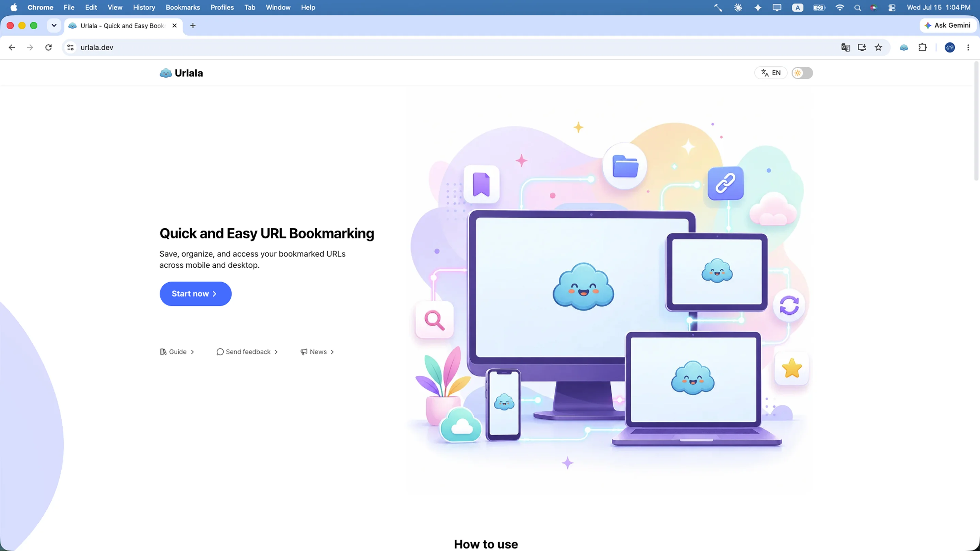
Task: Click the How to use heading
Action: pos(486,544)
